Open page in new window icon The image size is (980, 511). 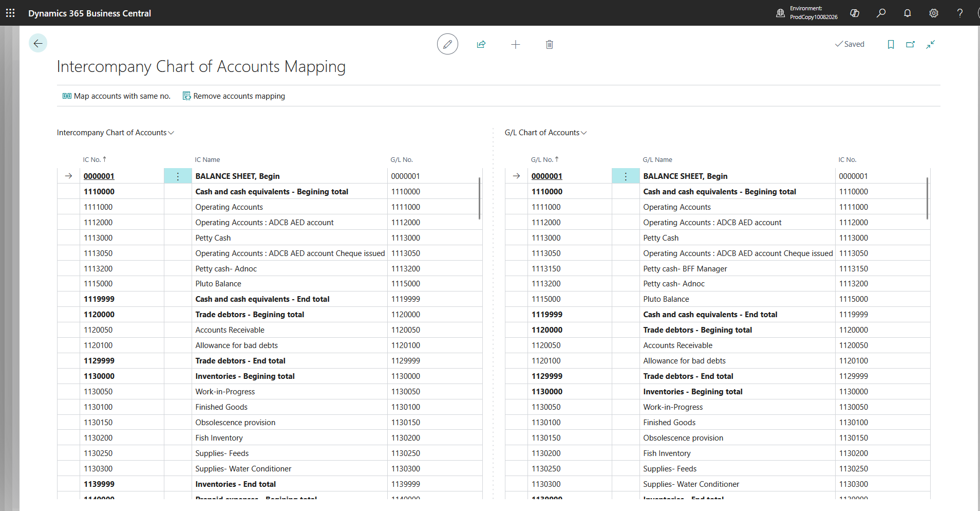(x=911, y=44)
